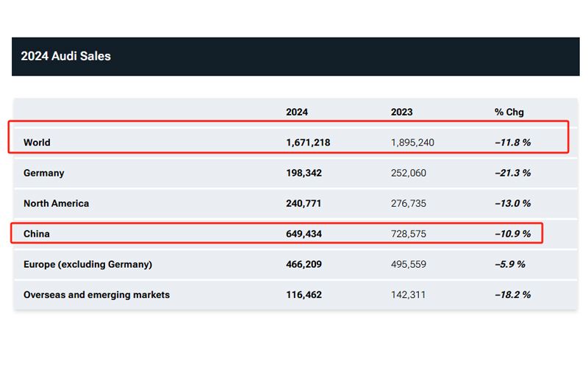Click the '2024 Audi Sales' title

pyautogui.click(x=65, y=56)
